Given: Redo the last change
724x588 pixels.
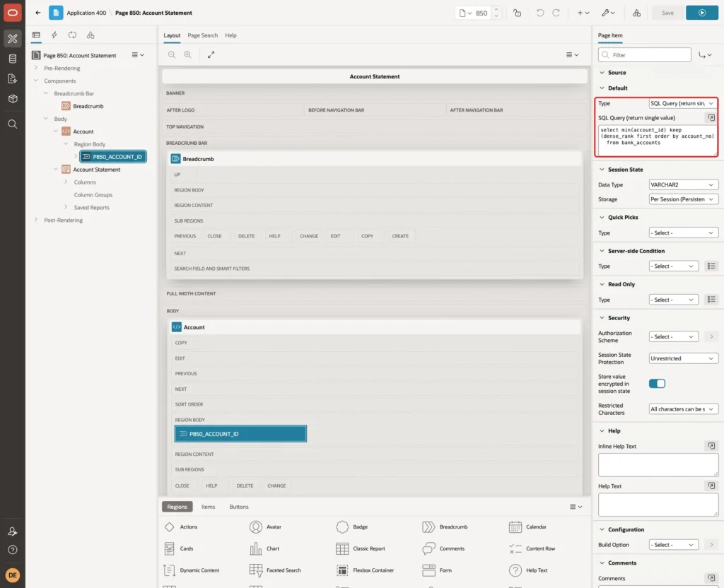Looking at the screenshot, I should [556, 13].
